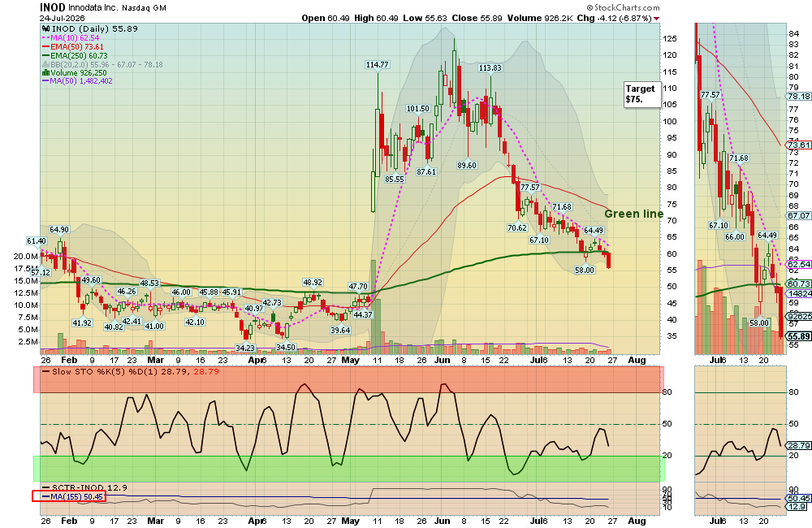Click the Volume 926.2K header value
Image resolution: width=812 pixels, height=528 pixels.
(540, 18)
